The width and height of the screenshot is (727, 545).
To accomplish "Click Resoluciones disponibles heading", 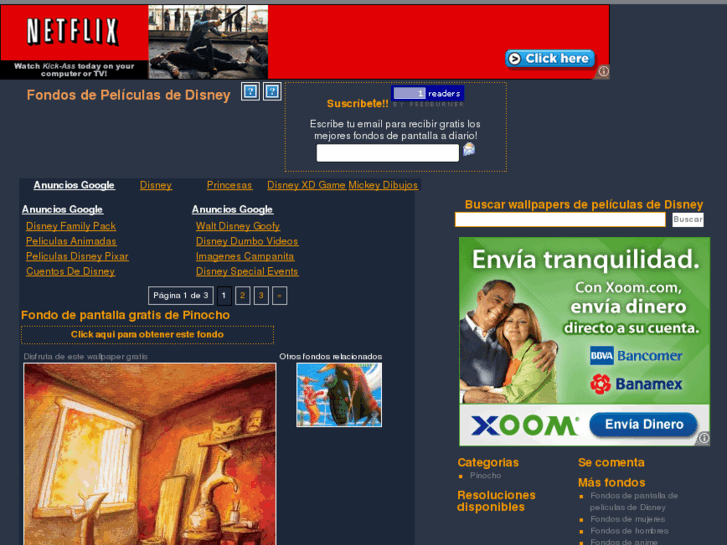I will 496,501.
